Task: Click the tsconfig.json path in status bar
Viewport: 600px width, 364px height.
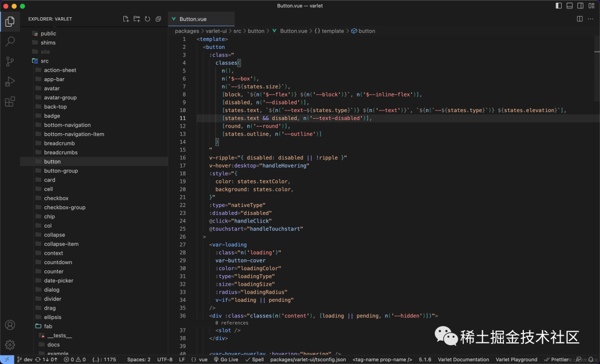Action: [308, 360]
